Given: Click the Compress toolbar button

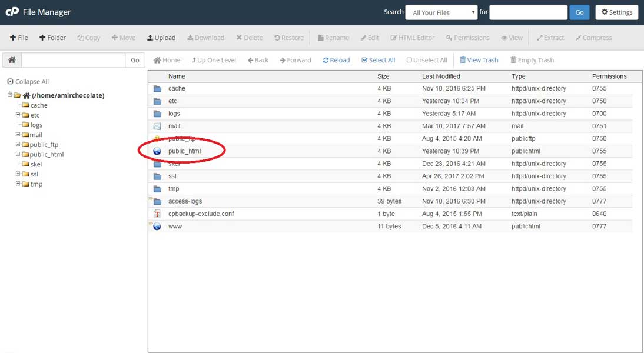Looking at the screenshot, I should [x=593, y=38].
